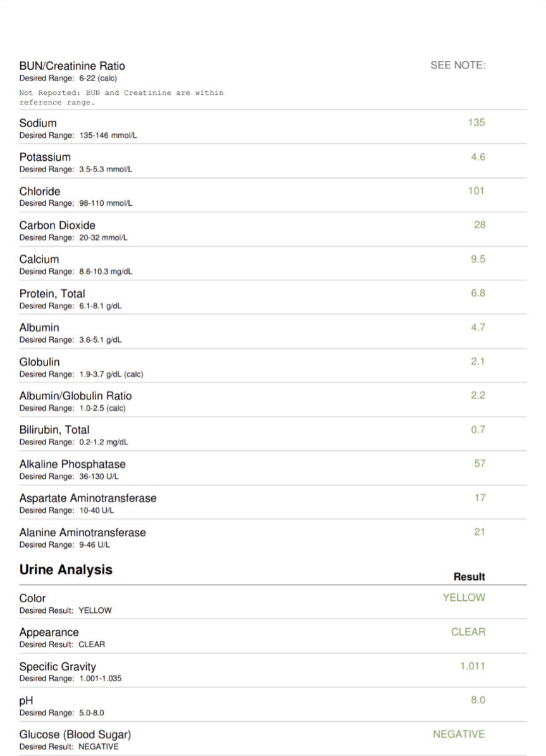The height and width of the screenshot is (756, 546).
Task: Select the Albumin result 4.7
Action: tap(478, 327)
